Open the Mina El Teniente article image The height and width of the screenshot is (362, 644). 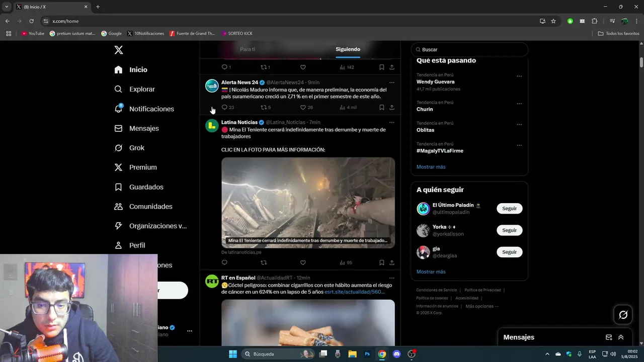[308, 203]
